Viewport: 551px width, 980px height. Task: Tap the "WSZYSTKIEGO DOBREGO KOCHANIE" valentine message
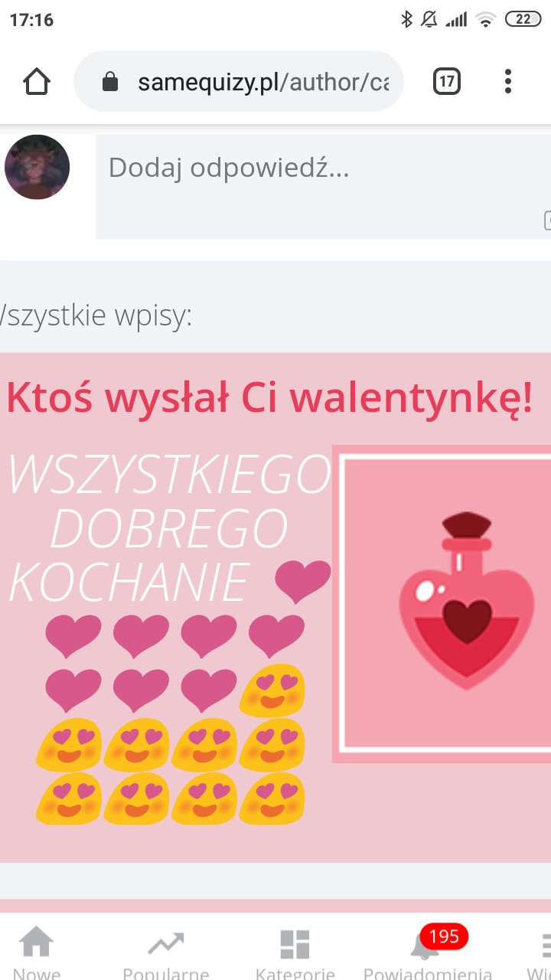[x=168, y=528]
